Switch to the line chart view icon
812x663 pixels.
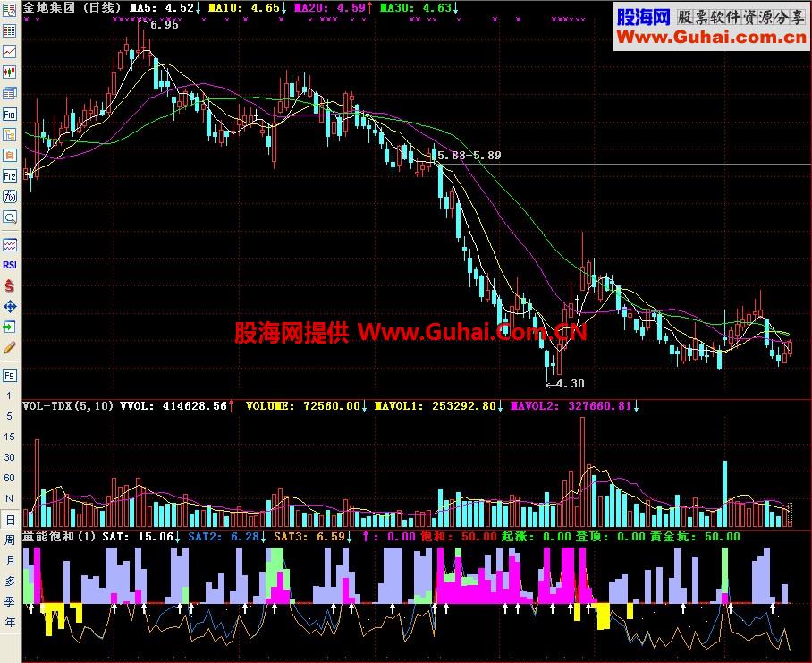click(9, 51)
